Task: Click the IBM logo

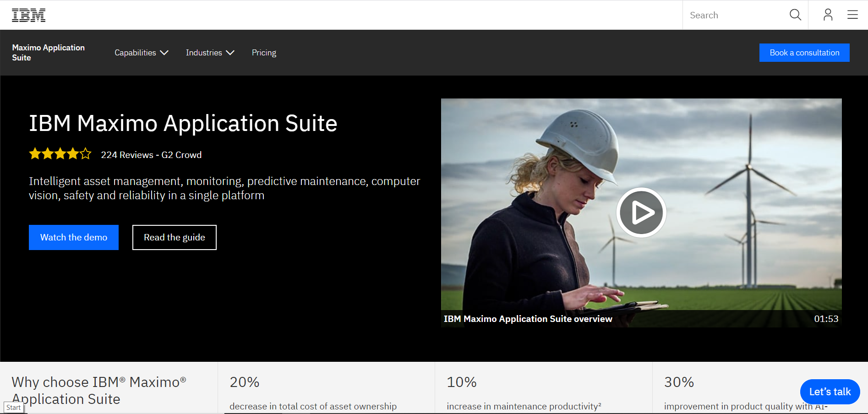Action: coord(28,15)
